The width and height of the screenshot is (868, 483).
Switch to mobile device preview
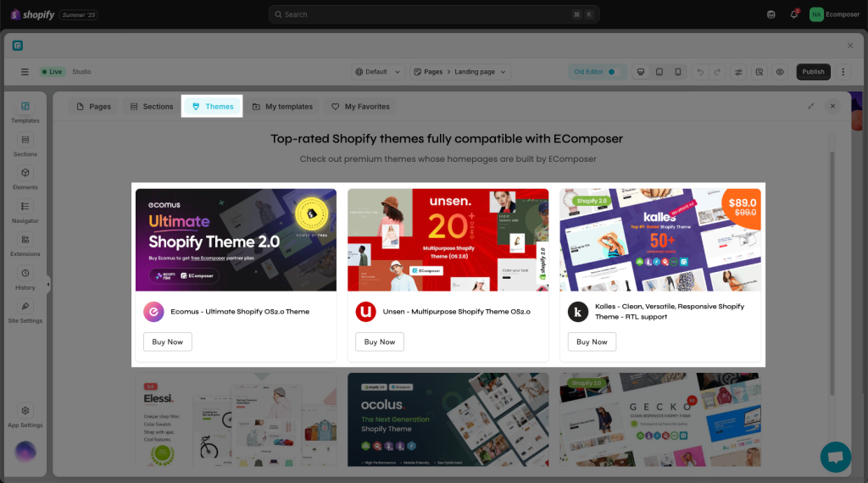677,72
